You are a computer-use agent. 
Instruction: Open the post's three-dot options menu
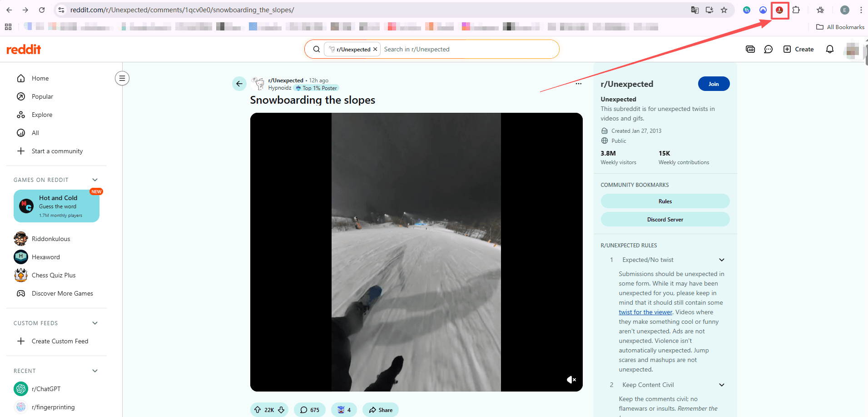click(578, 84)
